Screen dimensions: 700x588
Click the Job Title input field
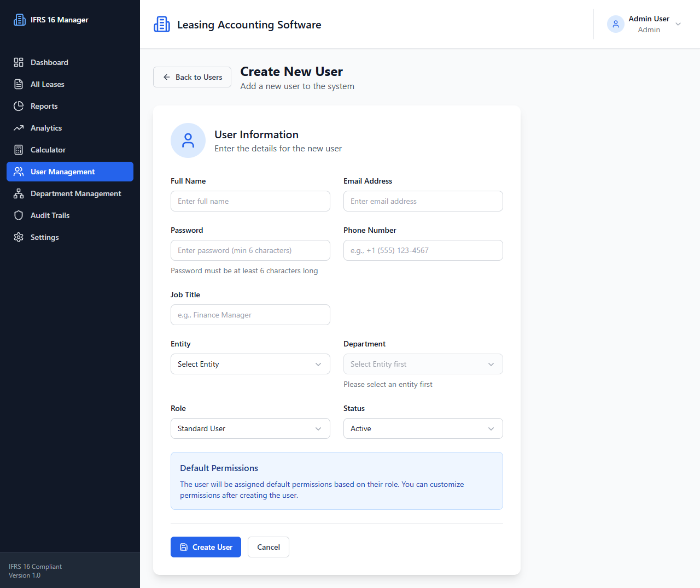[x=250, y=315]
